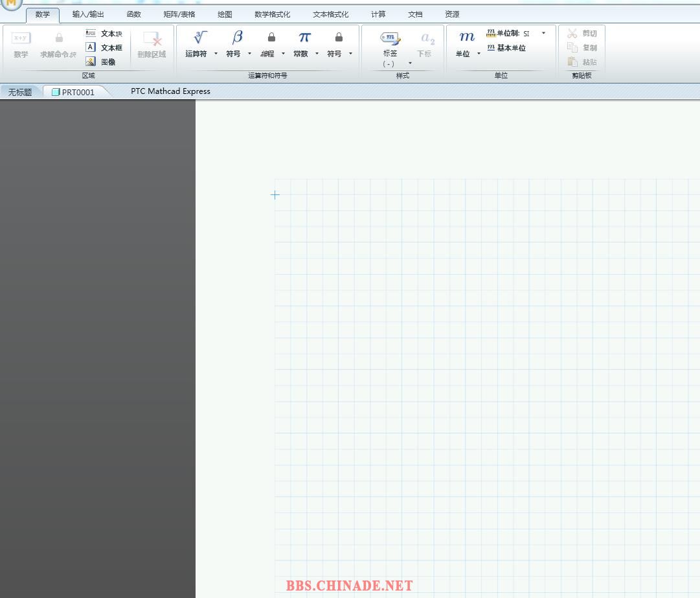Insert a text box via icon

[91, 47]
